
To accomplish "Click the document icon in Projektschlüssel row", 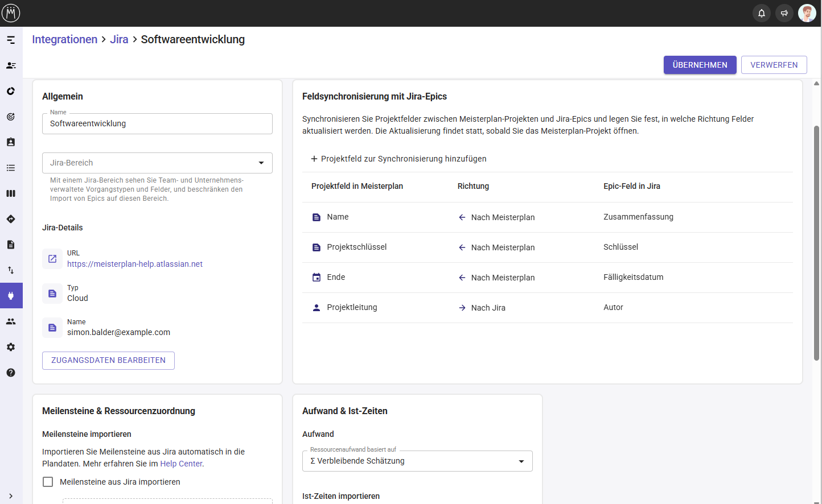I will 317,247.
